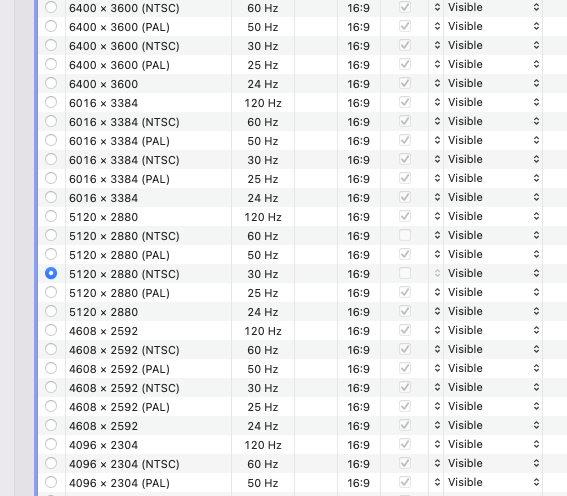Screen dimensions: 567x496
Task: Choose the 4608 × 2592 120 Hz radio button
Action: [x=51, y=330]
